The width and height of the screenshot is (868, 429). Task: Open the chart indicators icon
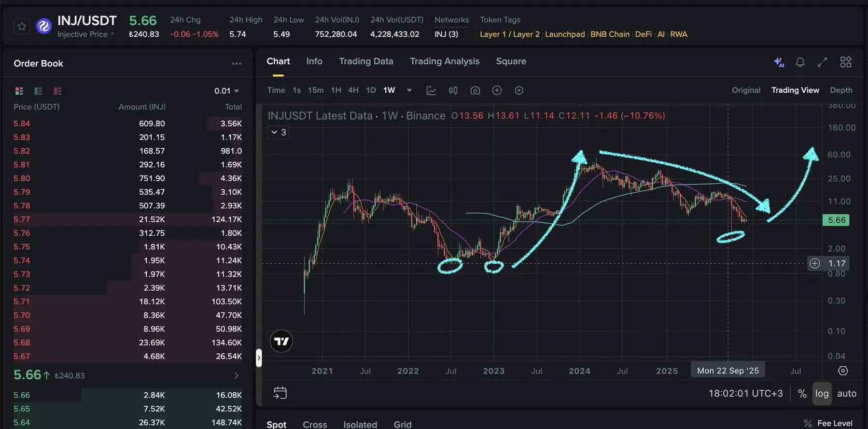coord(431,90)
